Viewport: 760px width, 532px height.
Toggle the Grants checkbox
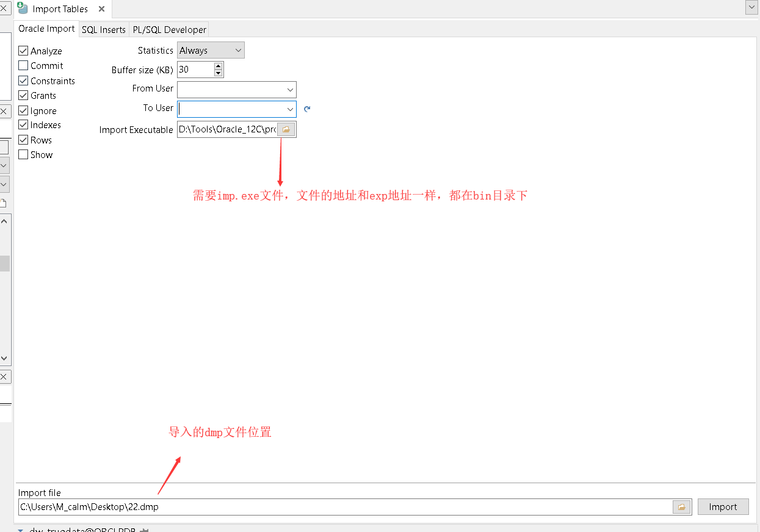pos(23,95)
